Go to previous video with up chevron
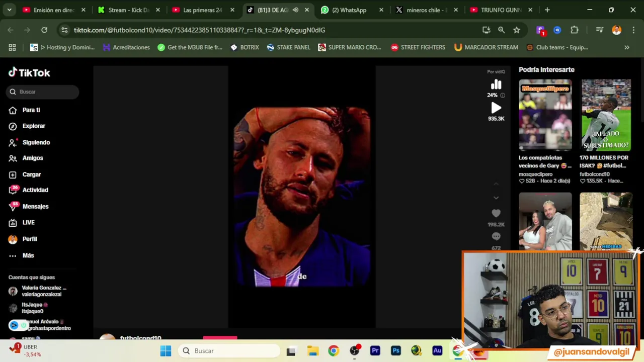The image size is (644, 362). coord(496,184)
